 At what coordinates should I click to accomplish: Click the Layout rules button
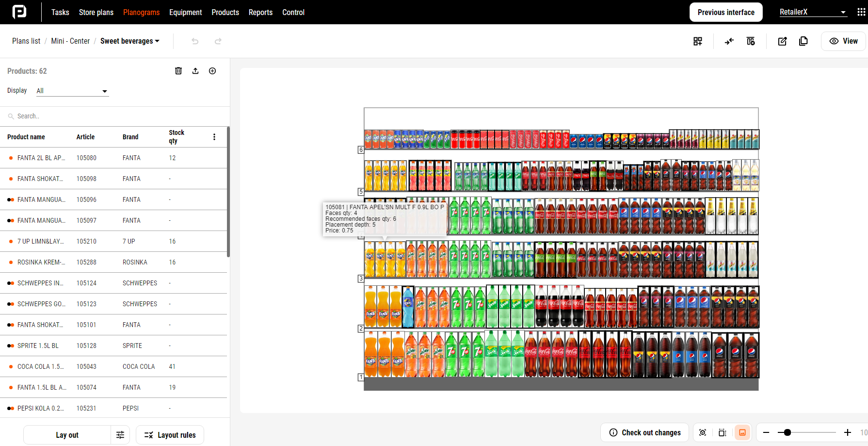[x=170, y=435]
